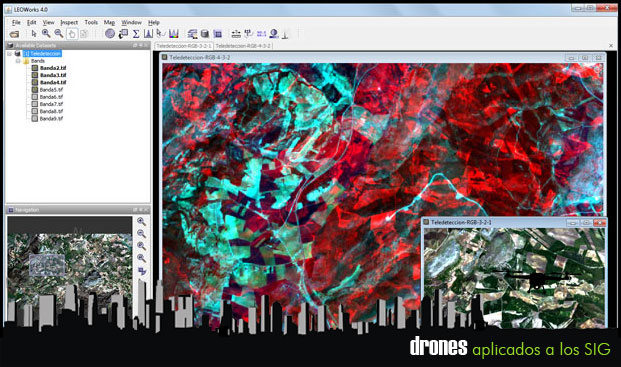This screenshot has width=621, height=367.
Task: Select Banda2.tif in the bands list
Action: click(53, 68)
